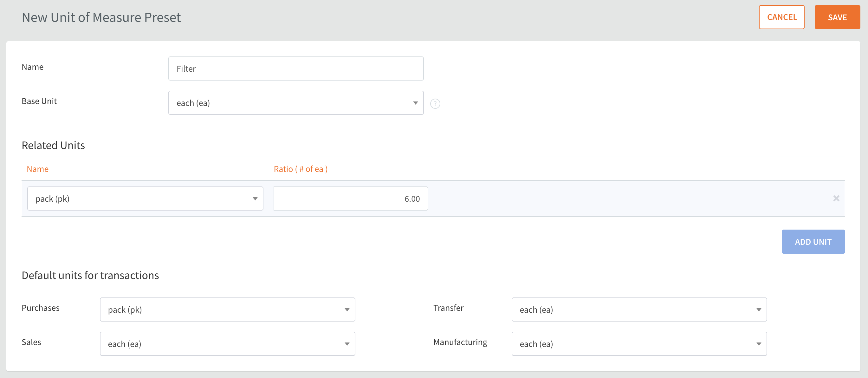This screenshot has height=378, width=868.
Task: Open the Sales default unit dropdown
Action: 227,344
